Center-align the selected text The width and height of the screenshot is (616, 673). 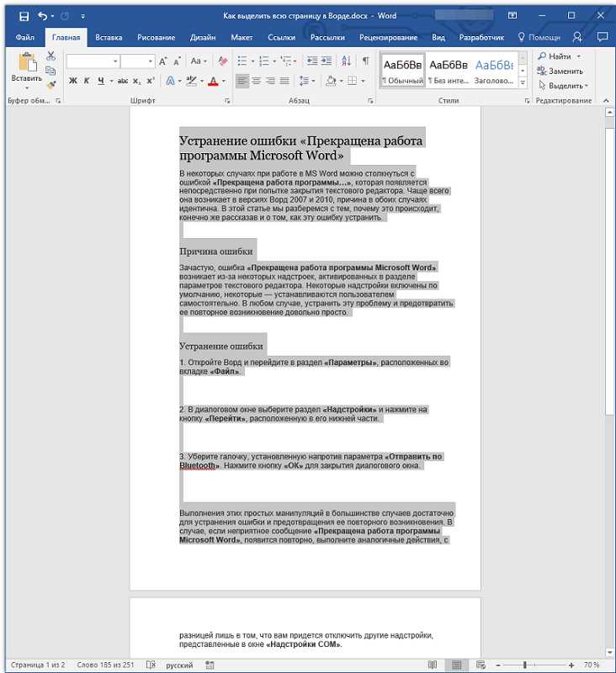(x=257, y=81)
